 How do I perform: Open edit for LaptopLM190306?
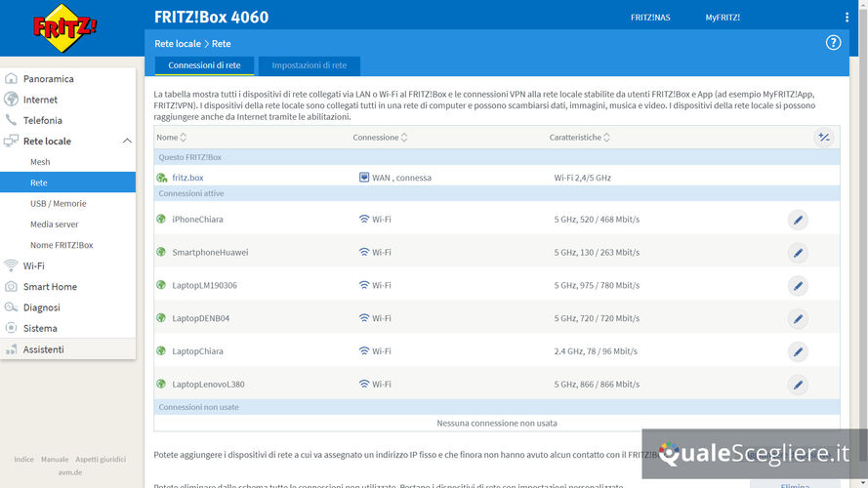click(x=798, y=286)
